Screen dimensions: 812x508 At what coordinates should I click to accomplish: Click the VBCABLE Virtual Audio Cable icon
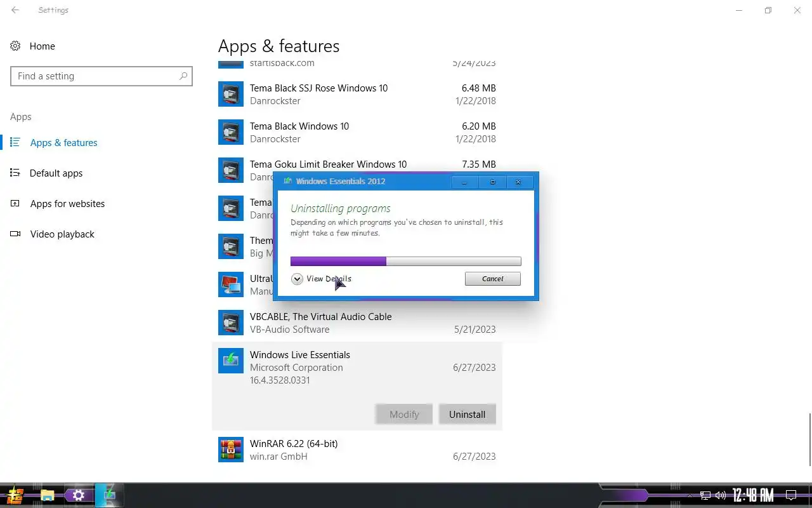pos(231,323)
